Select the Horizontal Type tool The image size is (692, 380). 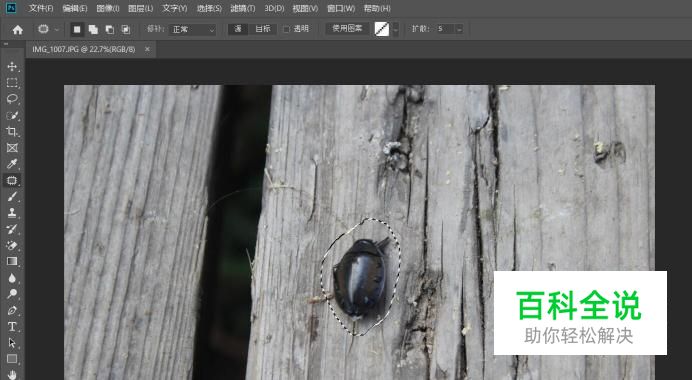(x=12, y=327)
